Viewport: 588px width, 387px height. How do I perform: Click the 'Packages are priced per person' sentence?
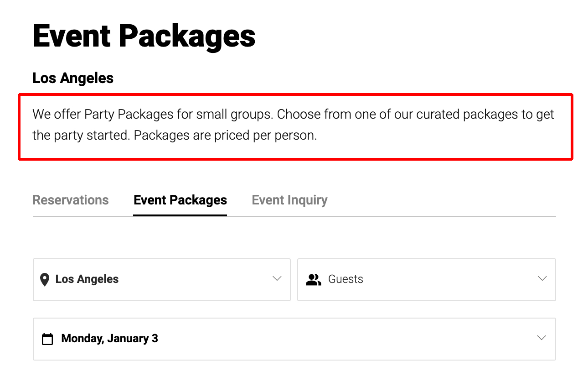225,136
